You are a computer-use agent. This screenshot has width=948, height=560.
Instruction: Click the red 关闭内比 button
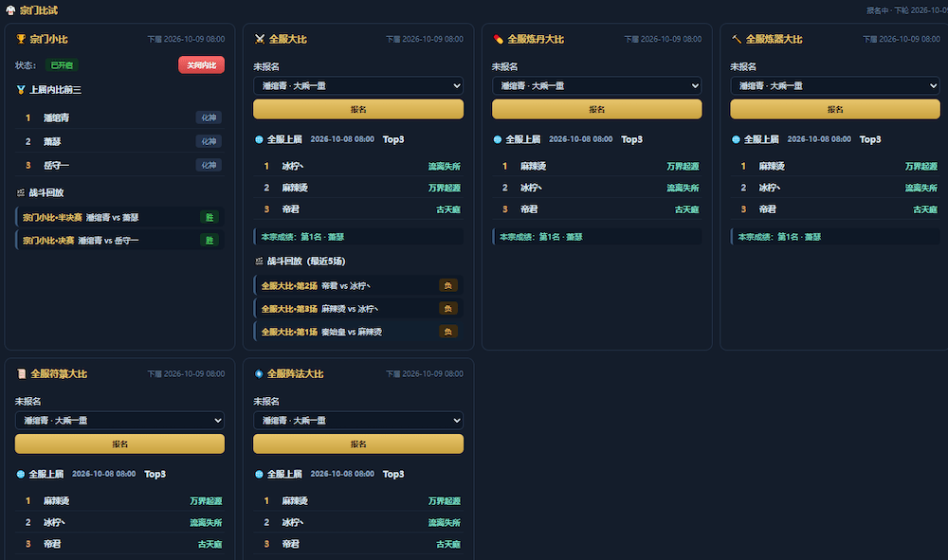coord(201,65)
